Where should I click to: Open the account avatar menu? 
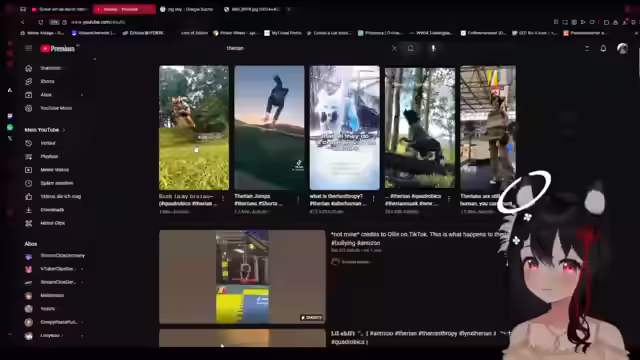pyautogui.click(x=622, y=48)
